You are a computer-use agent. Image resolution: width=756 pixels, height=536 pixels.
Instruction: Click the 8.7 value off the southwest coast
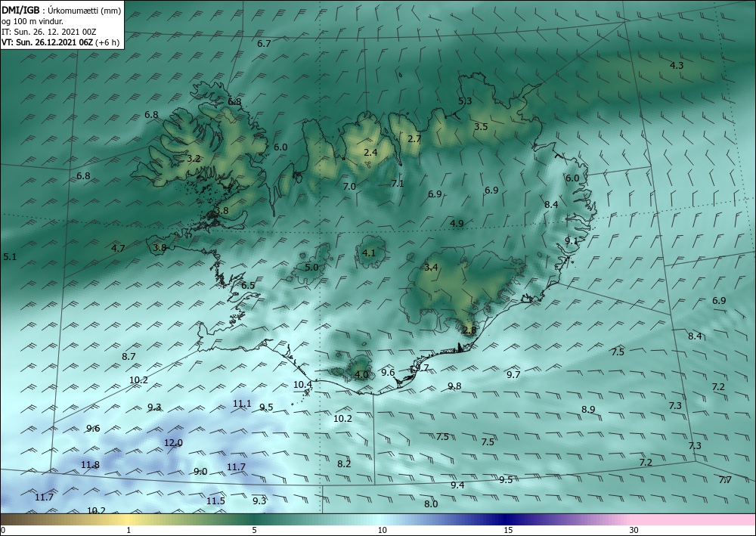129,357
